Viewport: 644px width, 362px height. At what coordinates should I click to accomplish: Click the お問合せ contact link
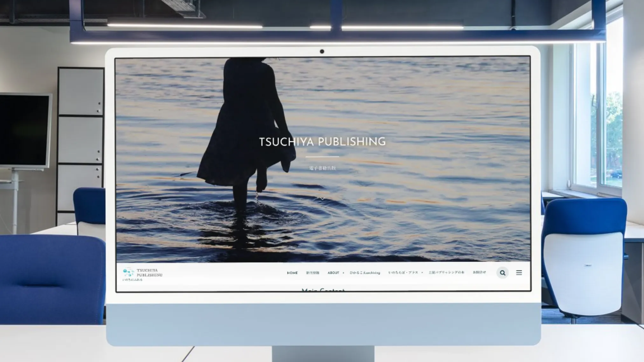[479, 272]
